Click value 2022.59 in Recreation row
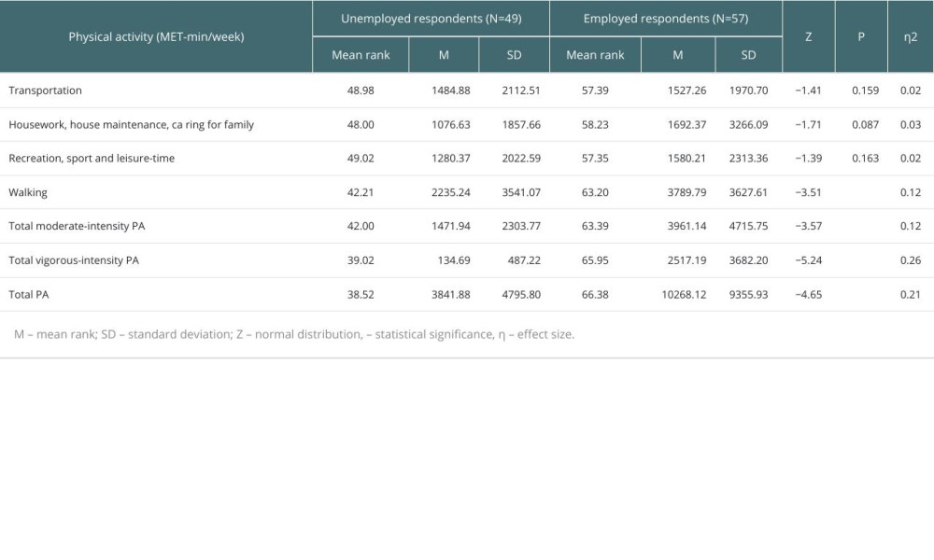Image resolution: width=934 pixels, height=560 pixels. (521, 159)
